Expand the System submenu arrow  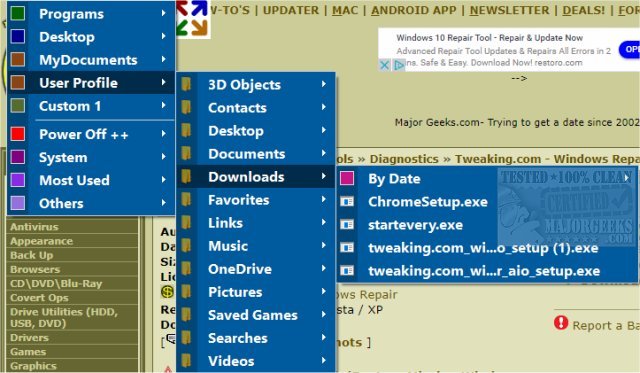tap(163, 157)
